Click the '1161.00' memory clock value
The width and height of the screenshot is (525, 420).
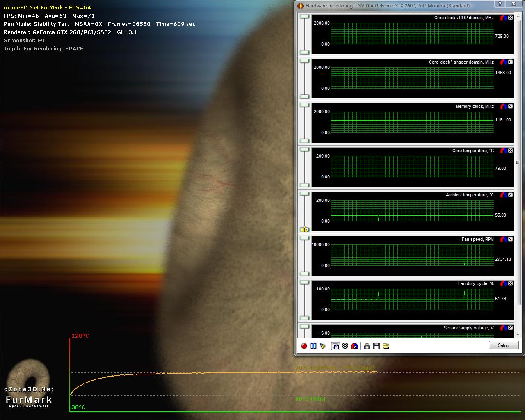click(x=503, y=120)
